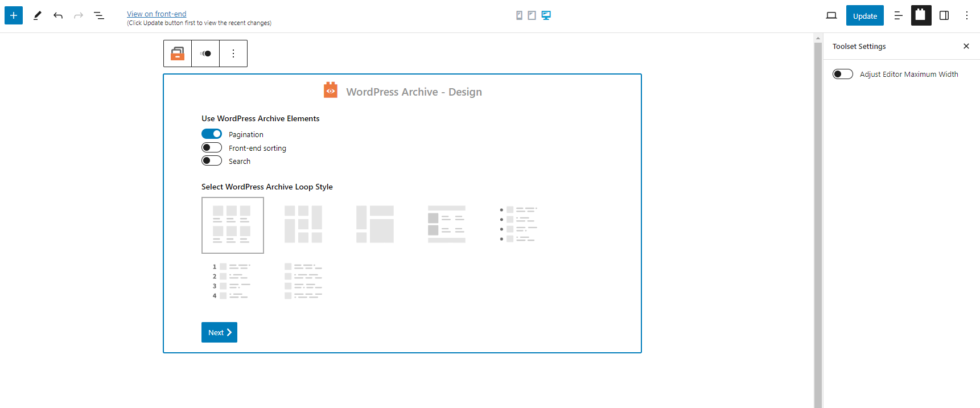The height and width of the screenshot is (408, 980).
Task: Enable Adjust Editor Maximum Width
Action: pos(843,74)
